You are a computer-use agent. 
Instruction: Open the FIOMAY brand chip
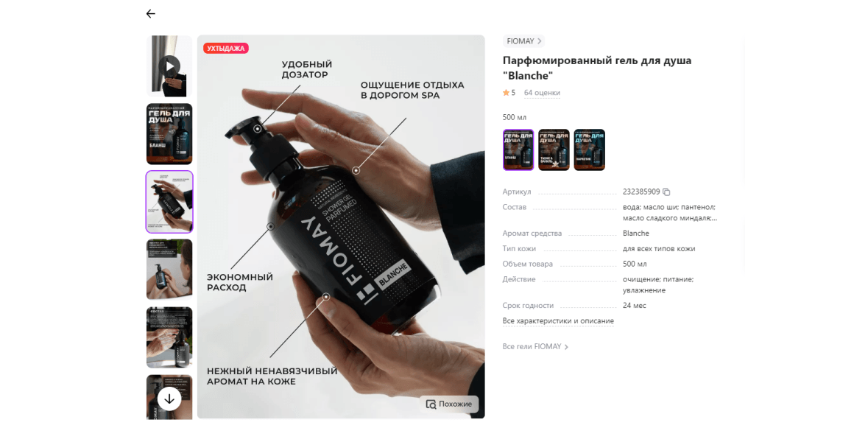[x=523, y=41]
